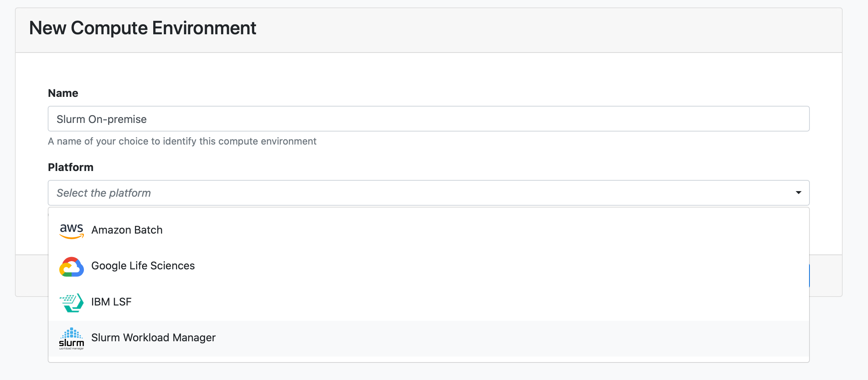Click the Platform field label

tap(70, 167)
